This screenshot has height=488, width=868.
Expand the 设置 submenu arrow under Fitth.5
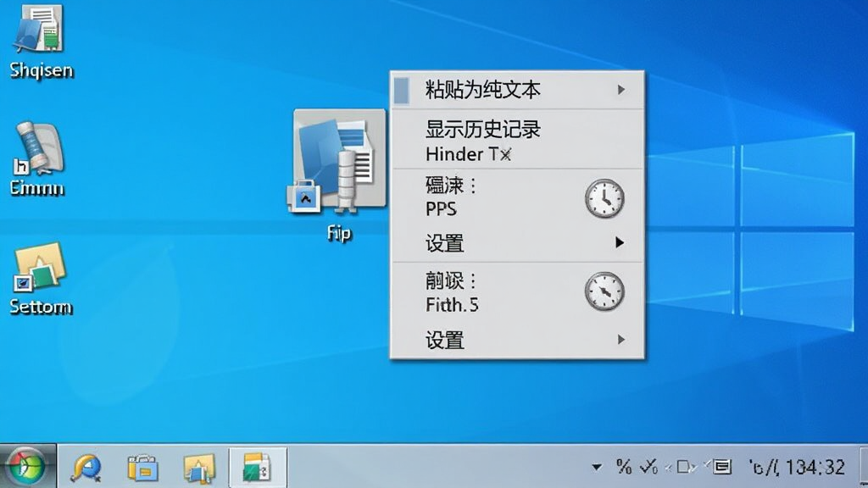click(621, 339)
